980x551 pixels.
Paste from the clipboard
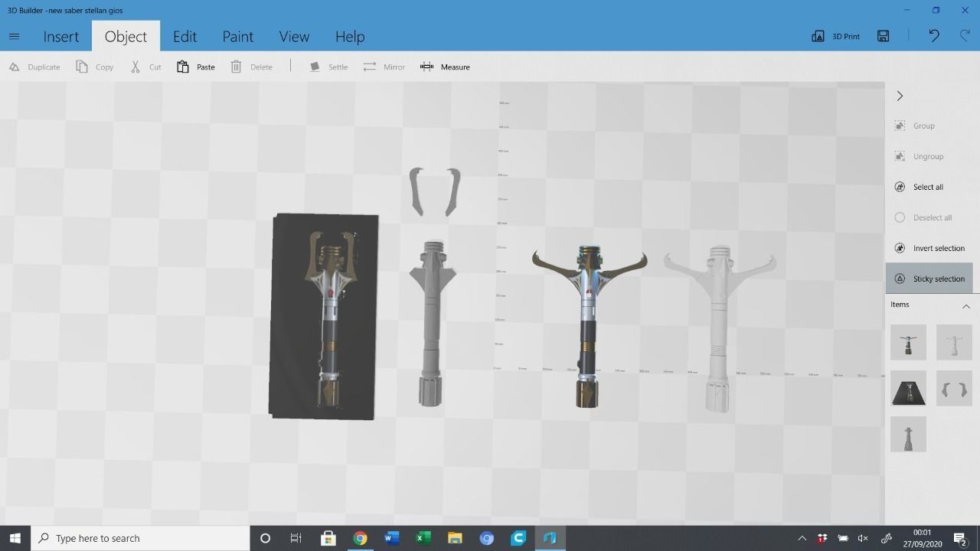(x=195, y=67)
